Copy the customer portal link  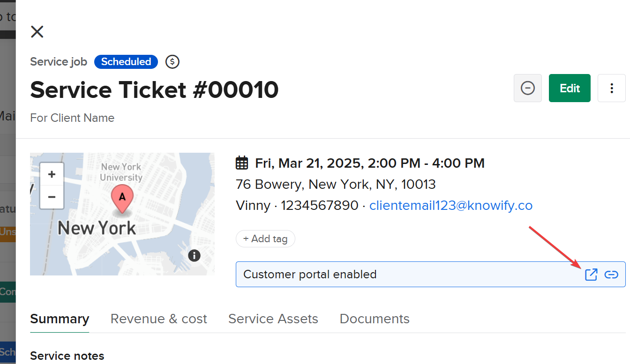(611, 275)
